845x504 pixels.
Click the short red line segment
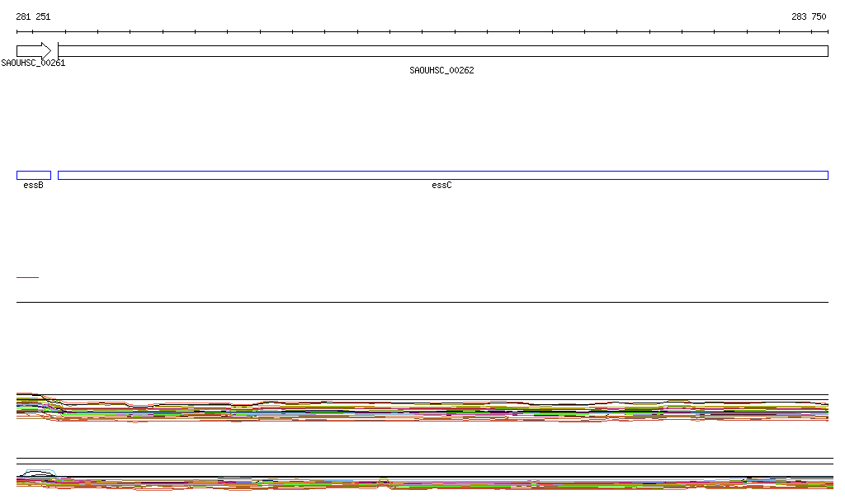click(x=27, y=277)
